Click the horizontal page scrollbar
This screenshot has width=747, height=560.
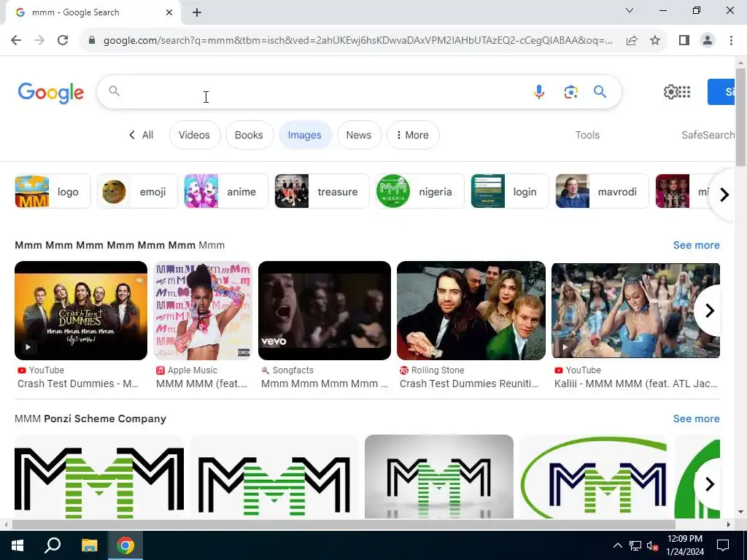[x=343, y=524]
